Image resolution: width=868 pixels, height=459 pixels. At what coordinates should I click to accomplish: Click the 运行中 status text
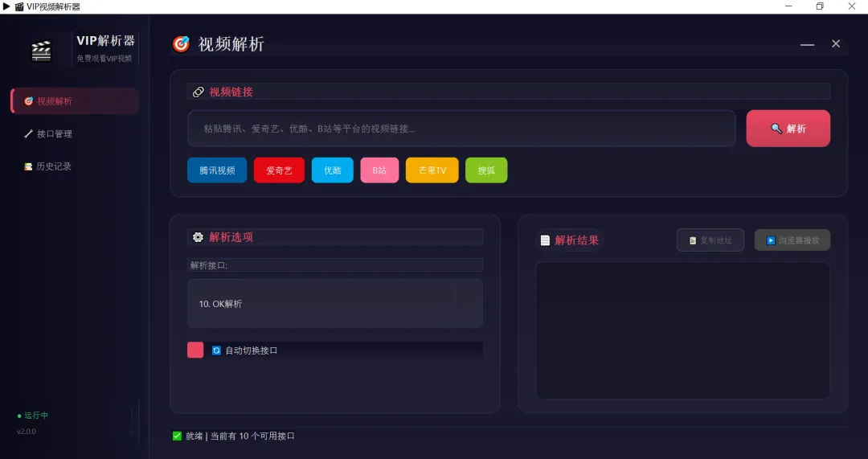coord(36,416)
